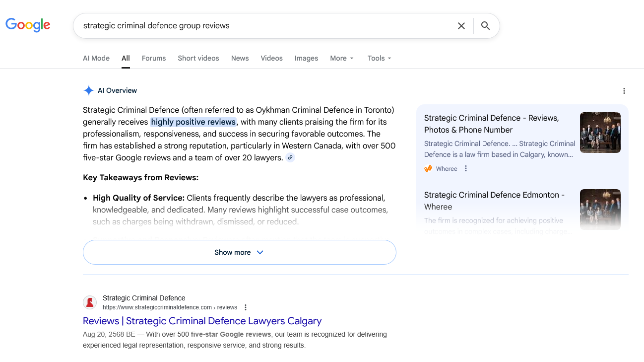This screenshot has width=644, height=362.
Task: Switch to the Forums tab
Action: 154,58
